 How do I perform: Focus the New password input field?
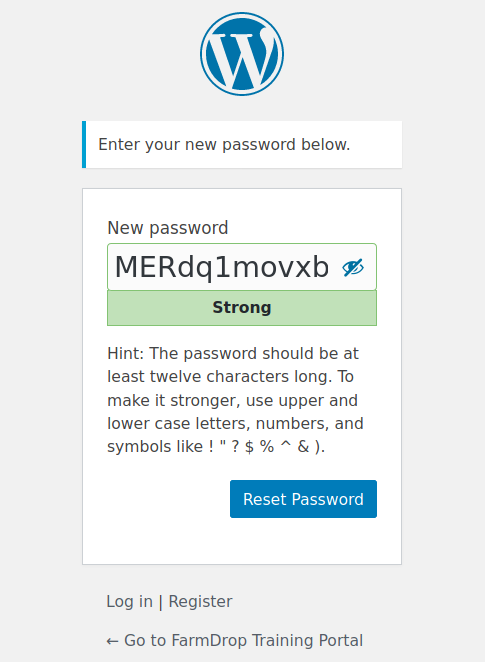[242, 267]
